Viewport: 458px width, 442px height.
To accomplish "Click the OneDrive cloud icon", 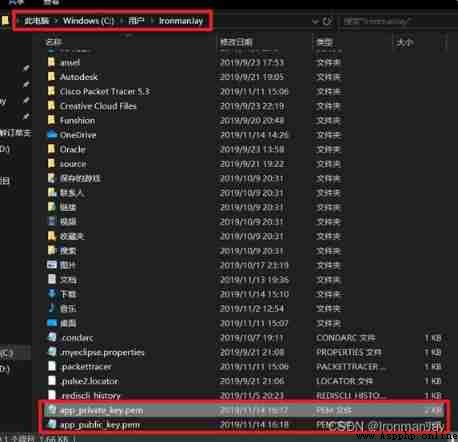I will pyautogui.click(x=52, y=135).
